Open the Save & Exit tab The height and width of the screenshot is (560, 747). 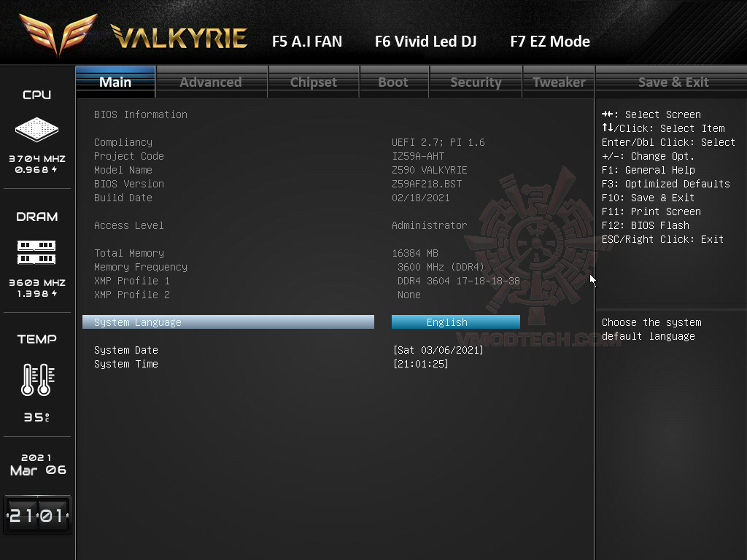[x=673, y=82]
